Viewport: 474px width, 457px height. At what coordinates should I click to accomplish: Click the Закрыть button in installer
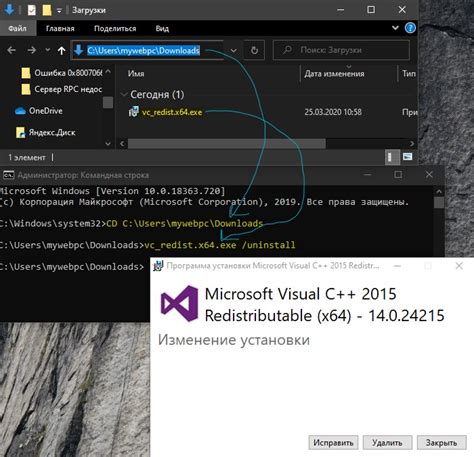pyautogui.click(x=441, y=443)
